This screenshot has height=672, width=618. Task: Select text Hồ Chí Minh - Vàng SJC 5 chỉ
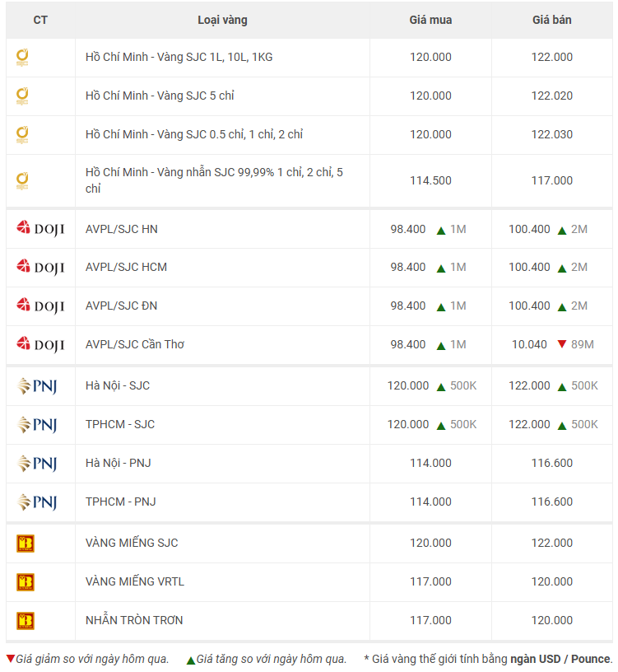pos(160,96)
